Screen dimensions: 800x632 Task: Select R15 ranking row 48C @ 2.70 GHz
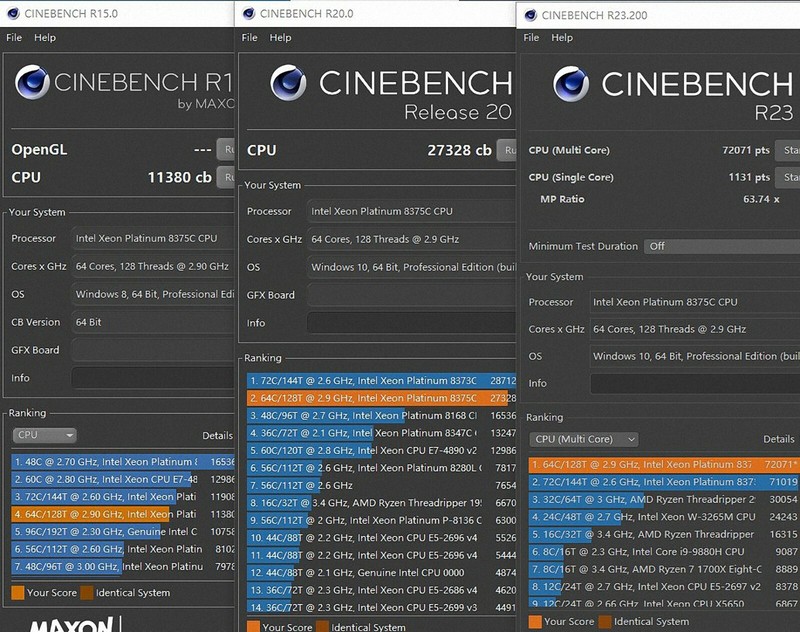pos(122,462)
